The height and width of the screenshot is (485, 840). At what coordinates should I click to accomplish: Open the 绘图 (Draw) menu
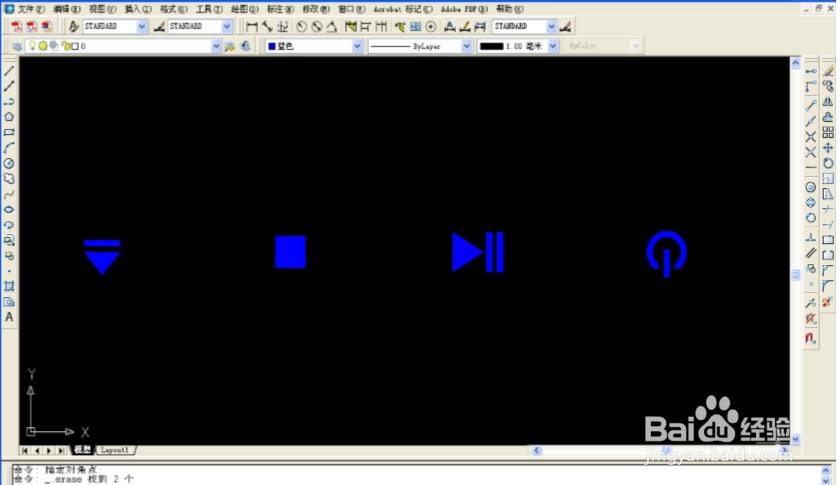245,9
